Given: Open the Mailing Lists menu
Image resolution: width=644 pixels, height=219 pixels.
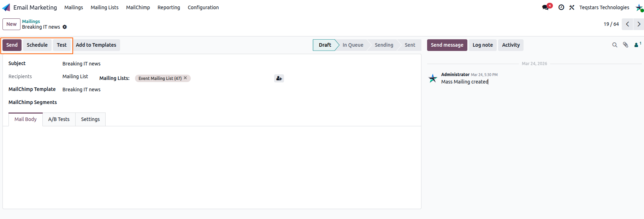Looking at the screenshot, I should (x=105, y=7).
